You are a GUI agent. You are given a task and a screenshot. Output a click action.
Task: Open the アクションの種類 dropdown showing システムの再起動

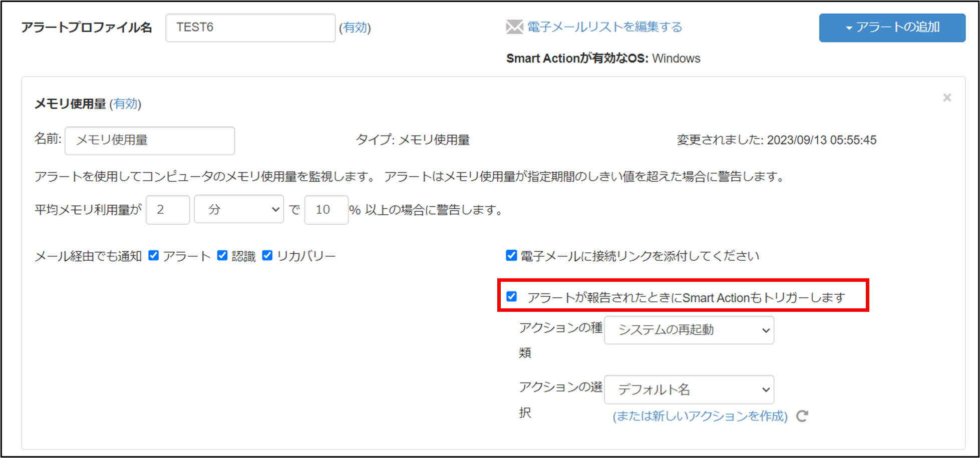689,330
